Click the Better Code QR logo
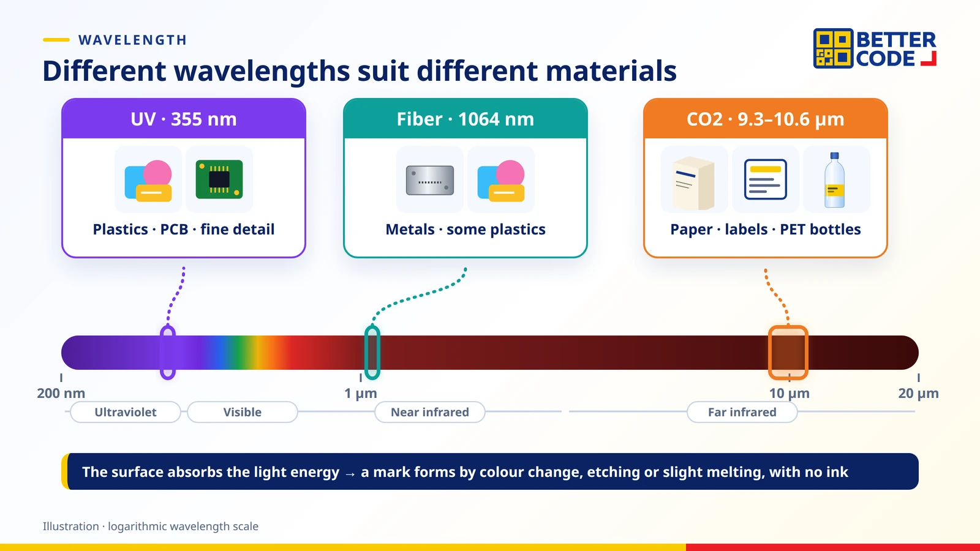This screenshot has height=551, width=980. (x=875, y=48)
